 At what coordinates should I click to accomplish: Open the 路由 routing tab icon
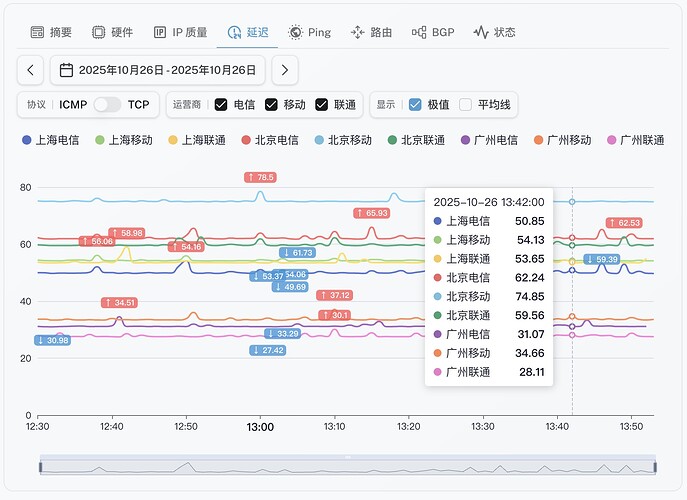click(x=358, y=32)
